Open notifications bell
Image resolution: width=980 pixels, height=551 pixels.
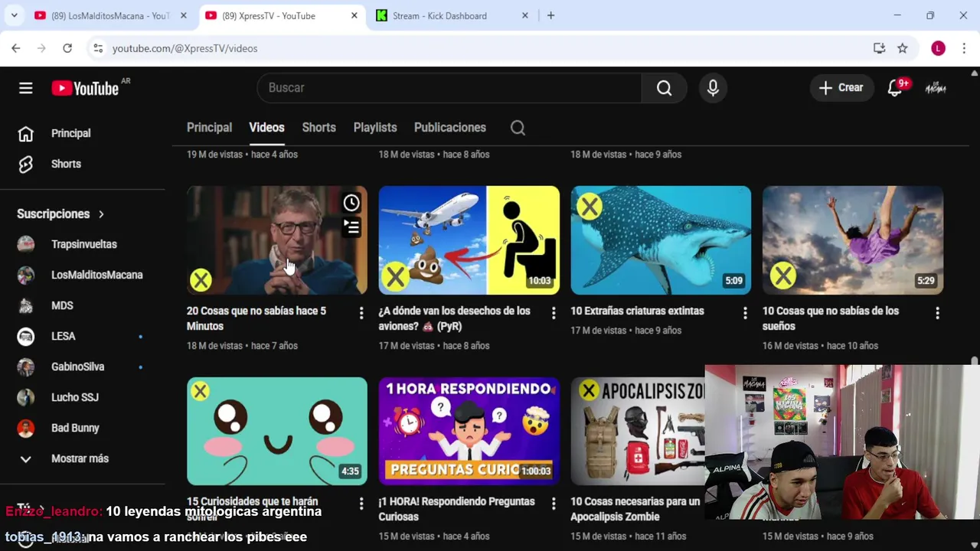point(895,88)
